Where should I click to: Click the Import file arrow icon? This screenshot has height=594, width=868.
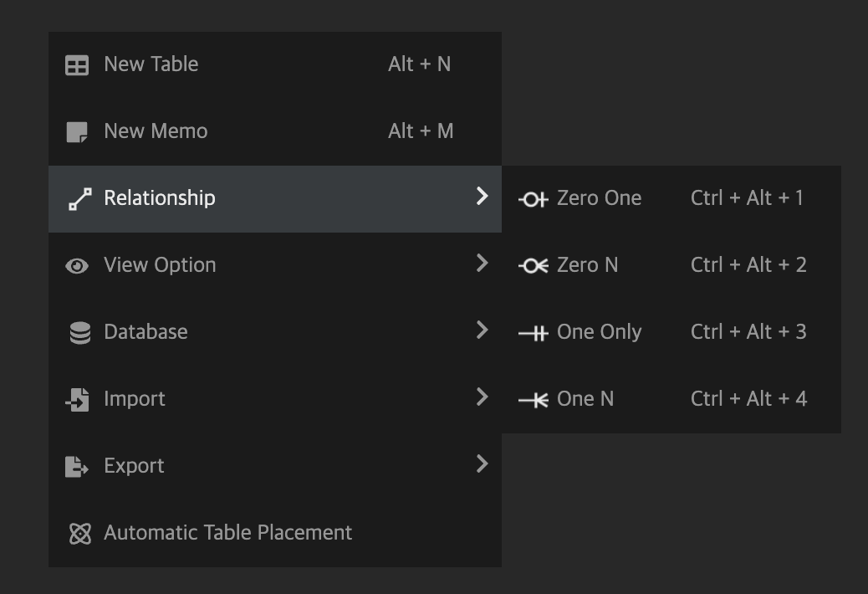point(77,400)
